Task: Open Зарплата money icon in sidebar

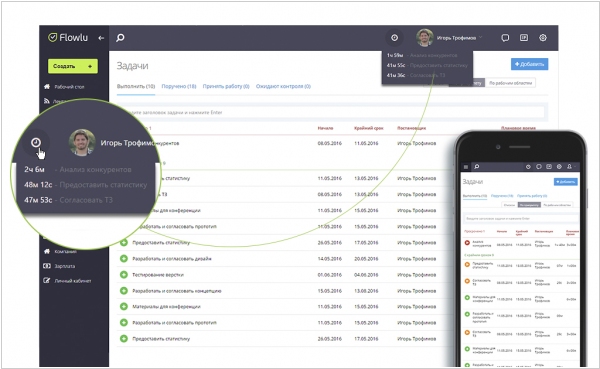Action: pyautogui.click(x=47, y=266)
